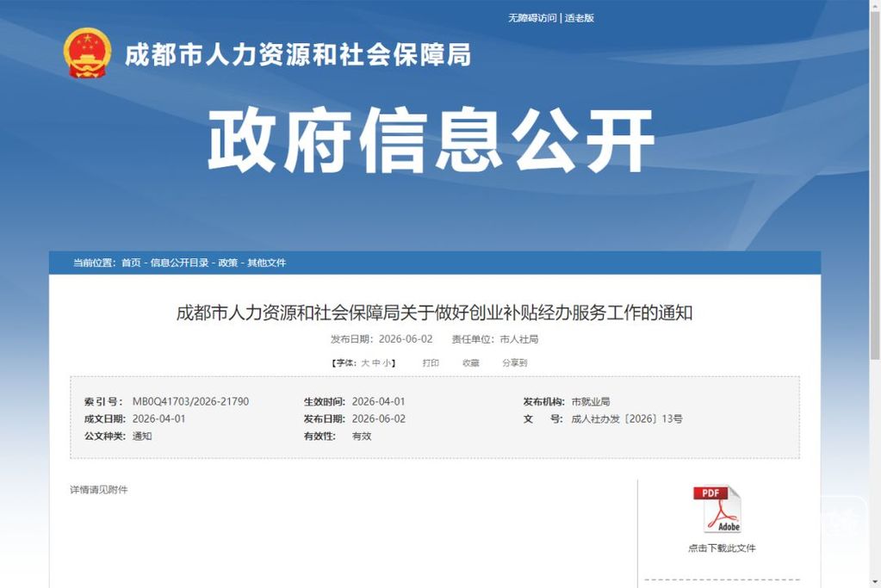
Task: Click 分享到 share option
Action: click(515, 363)
